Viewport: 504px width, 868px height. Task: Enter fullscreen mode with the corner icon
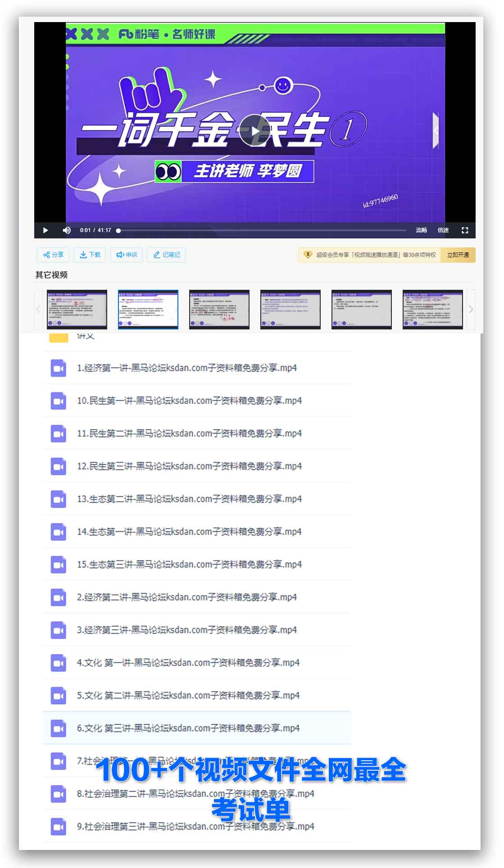465,230
